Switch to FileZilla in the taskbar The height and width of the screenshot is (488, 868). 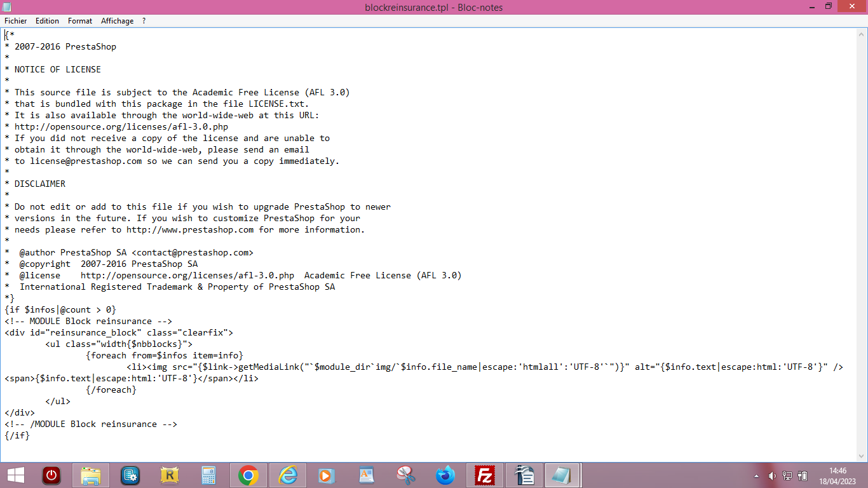[x=485, y=475]
